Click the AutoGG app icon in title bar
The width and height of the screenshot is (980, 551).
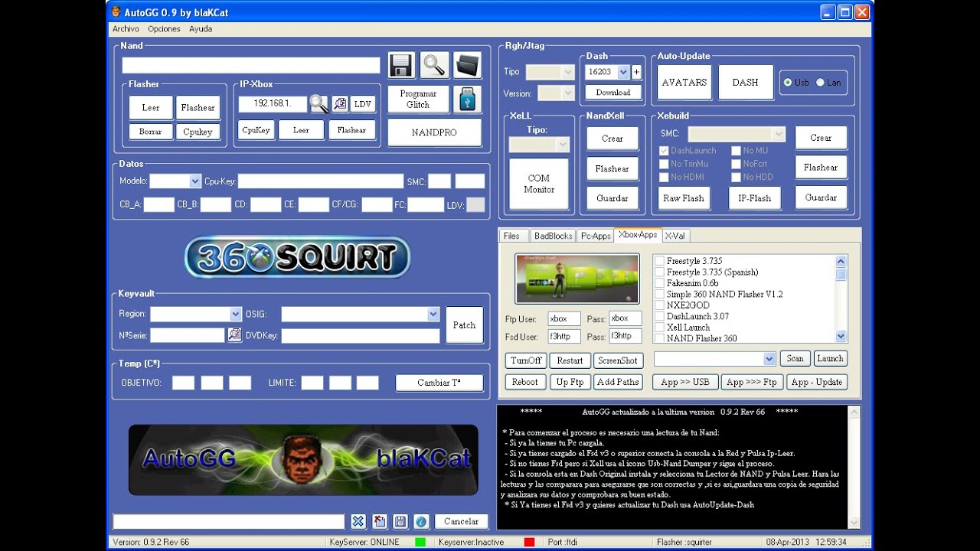tap(116, 12)
